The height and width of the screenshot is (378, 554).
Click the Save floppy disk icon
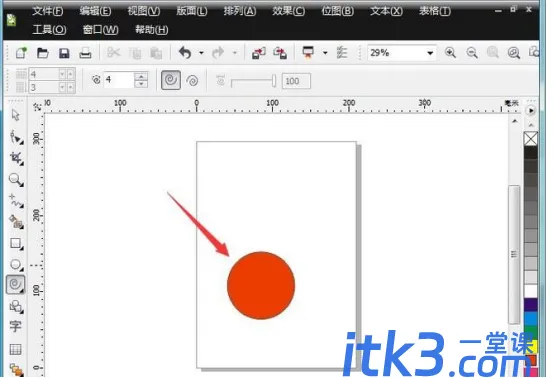tap(64, 53)
